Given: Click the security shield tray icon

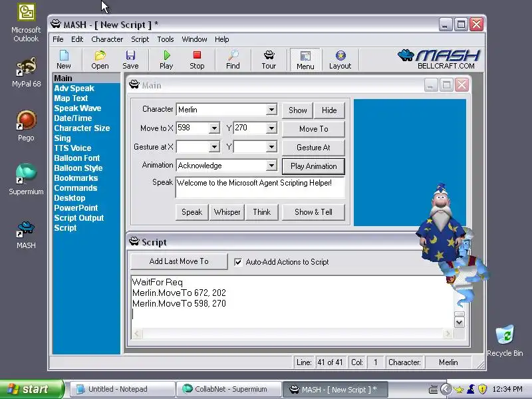Looking at the screenshot, I should tap(482, 389).
